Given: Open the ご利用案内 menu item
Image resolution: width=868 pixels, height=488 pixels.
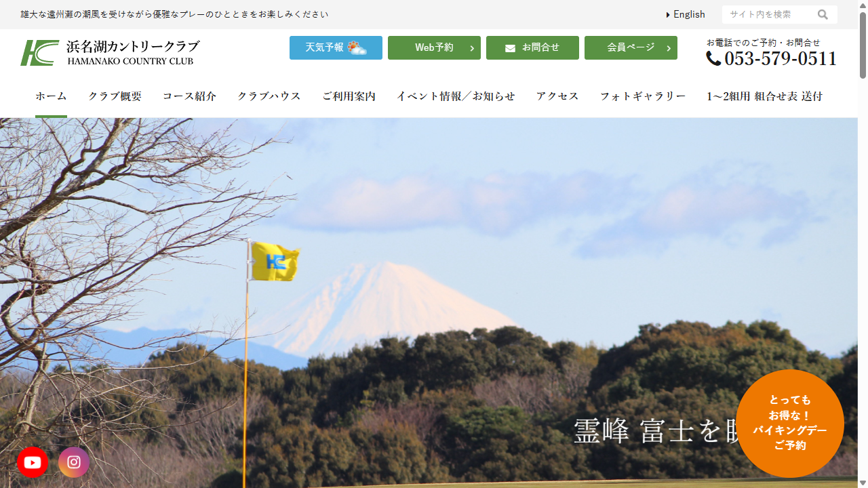Looking at the screenshot, I should (349, 96).
